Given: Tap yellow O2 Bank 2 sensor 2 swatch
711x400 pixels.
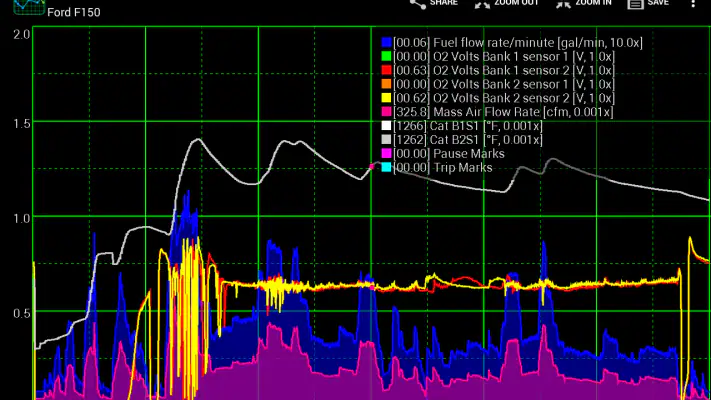Looking at the screenshot, I should [386, 98].
